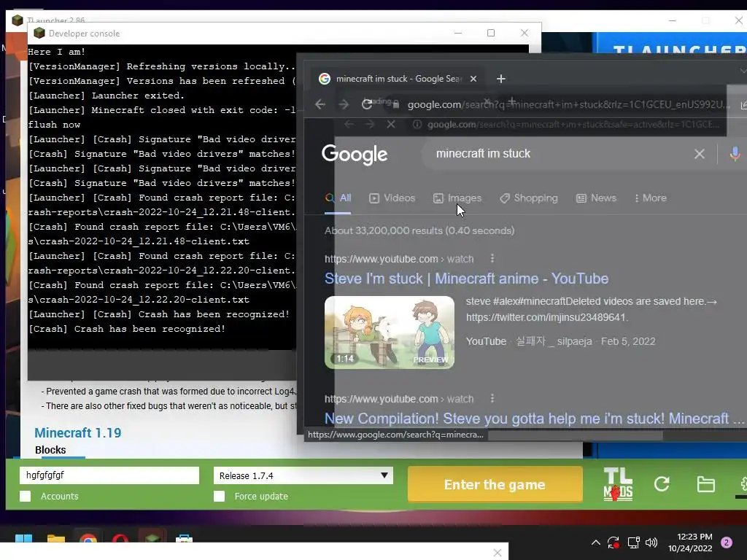Viewport: 747px width, 560px height.
Task: Click the Blocks tab under Minecraft 1.19
Action: pos(50,450)
